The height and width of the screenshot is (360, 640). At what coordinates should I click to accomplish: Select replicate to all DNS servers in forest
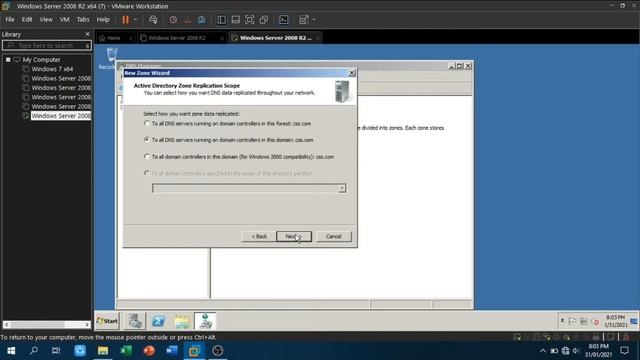[147, 123]
